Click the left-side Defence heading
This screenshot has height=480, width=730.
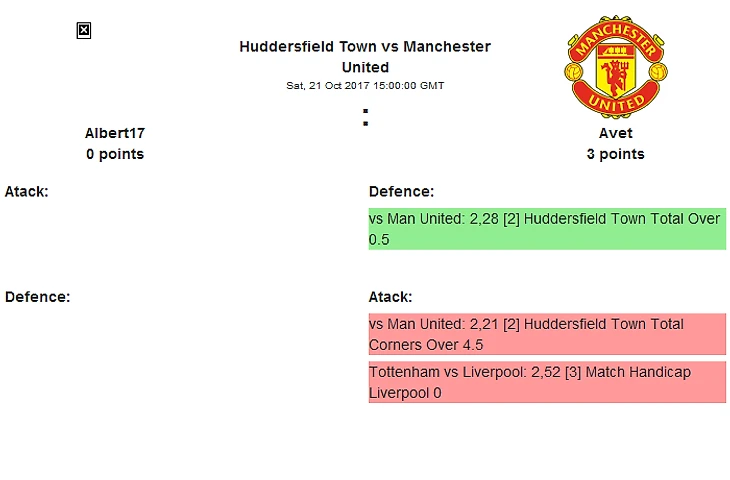point(37,297)
